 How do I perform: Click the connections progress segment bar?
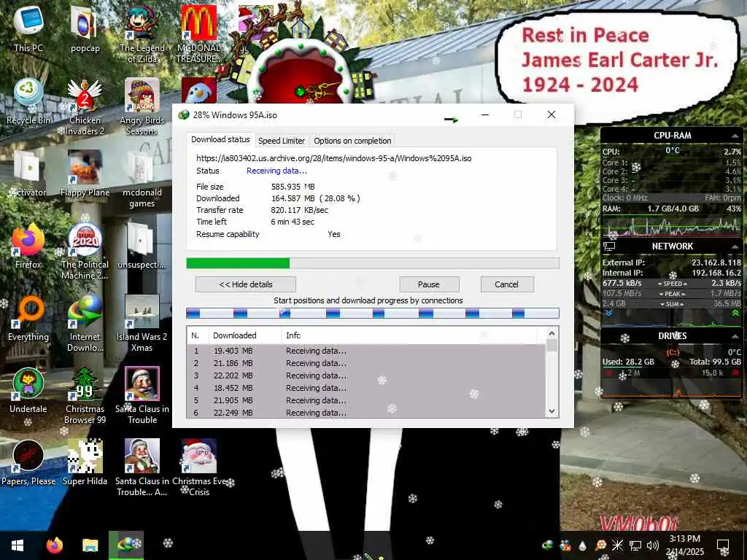[x=373, y=313]
